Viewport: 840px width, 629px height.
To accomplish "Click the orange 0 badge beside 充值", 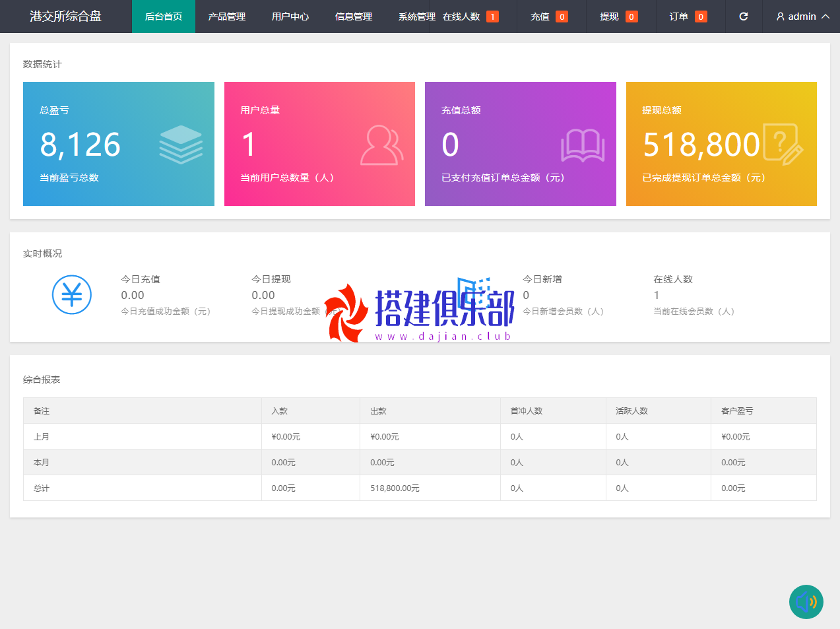I will click(562, 17).
